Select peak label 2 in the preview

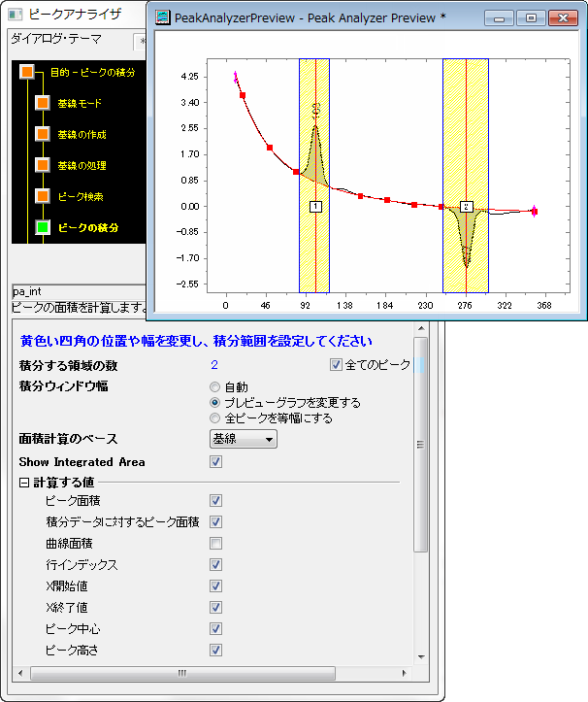467,207
